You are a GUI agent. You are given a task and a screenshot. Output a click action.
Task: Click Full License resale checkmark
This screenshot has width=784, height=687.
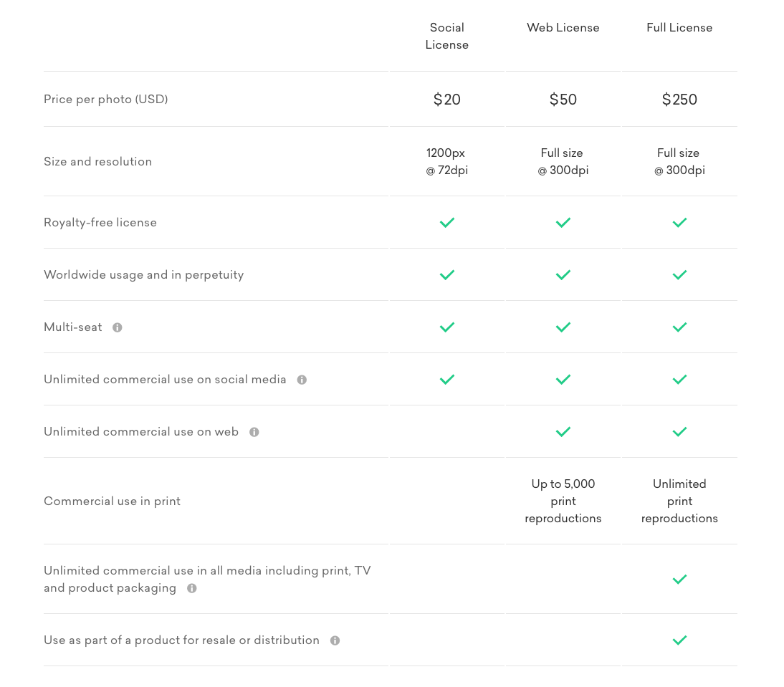pyautogui.click(x=679, y=640)
